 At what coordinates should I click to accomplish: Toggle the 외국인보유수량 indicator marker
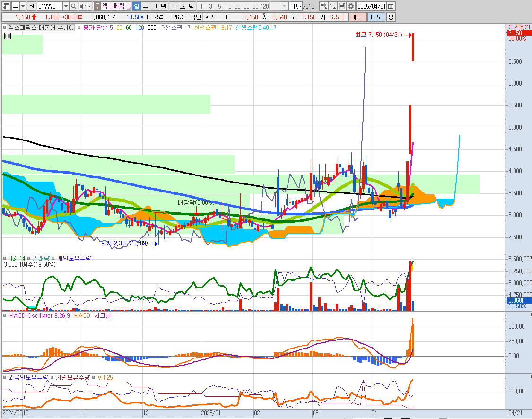pyautogui.click(x=4, y=377)
